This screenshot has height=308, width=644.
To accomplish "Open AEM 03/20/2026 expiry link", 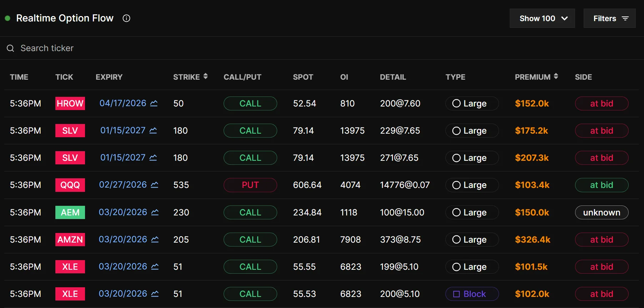I will pyautogui.click(x=123, y=212).
